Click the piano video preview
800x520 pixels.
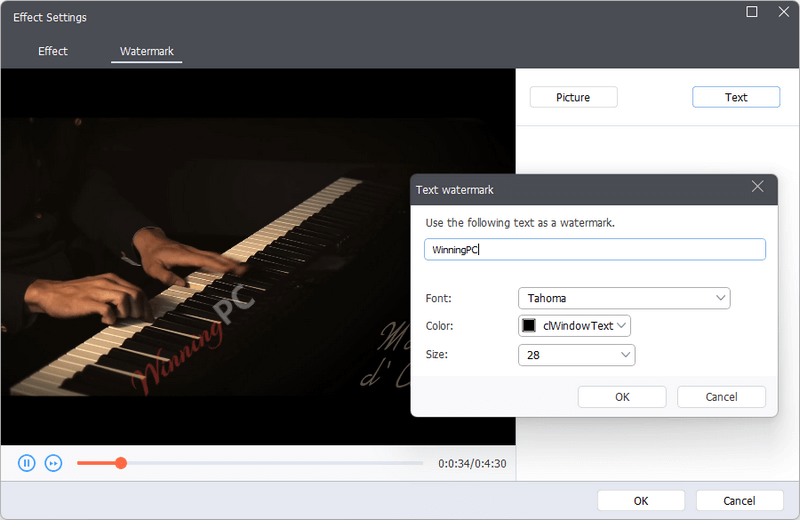(x=258, y=257)
